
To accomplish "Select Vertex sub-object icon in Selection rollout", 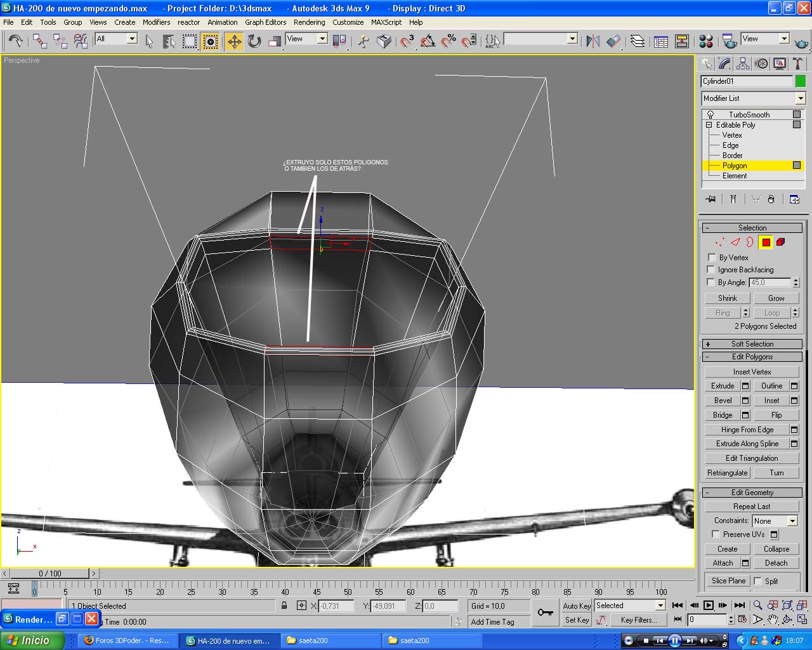I will coord(719,242).
